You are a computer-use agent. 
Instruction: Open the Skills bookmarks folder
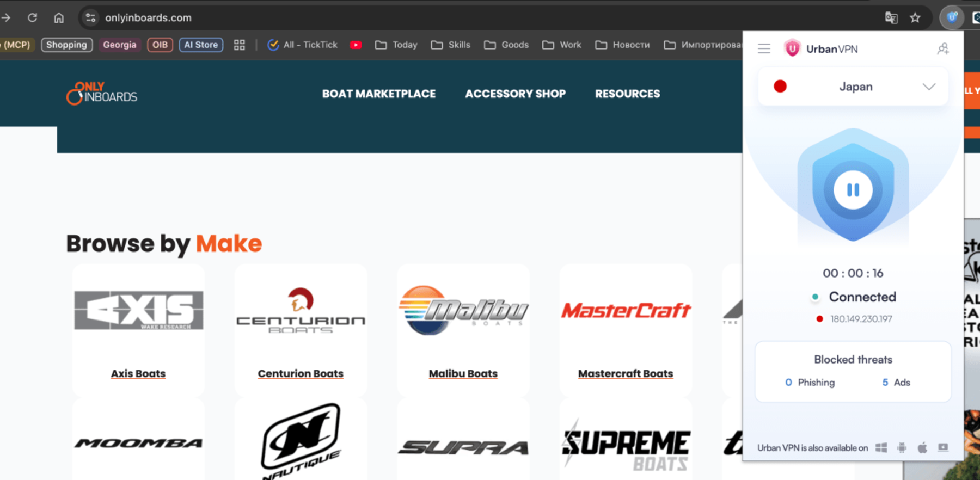(451, 45)
